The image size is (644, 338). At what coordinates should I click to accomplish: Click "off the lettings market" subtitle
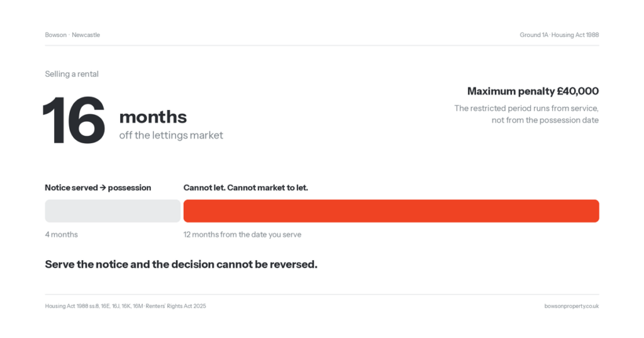[171, 135]
